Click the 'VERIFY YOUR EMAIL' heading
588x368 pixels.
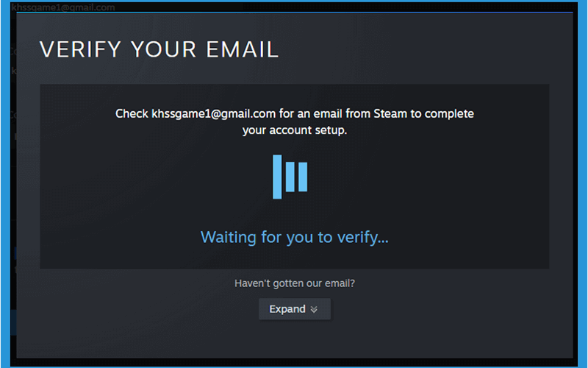159,49
